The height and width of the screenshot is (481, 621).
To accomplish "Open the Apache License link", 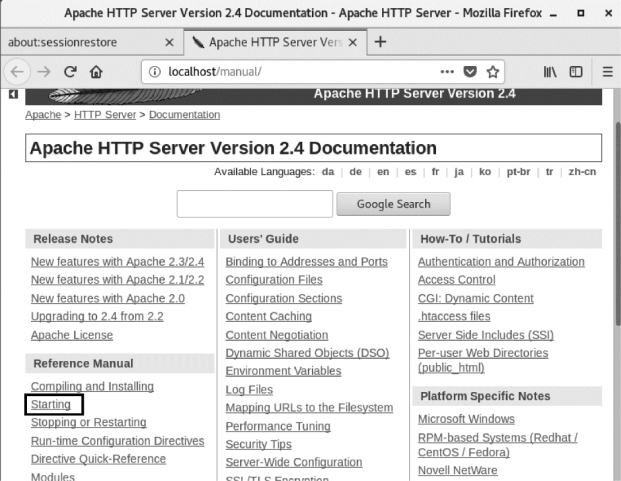I will click(x=72, y=335).
